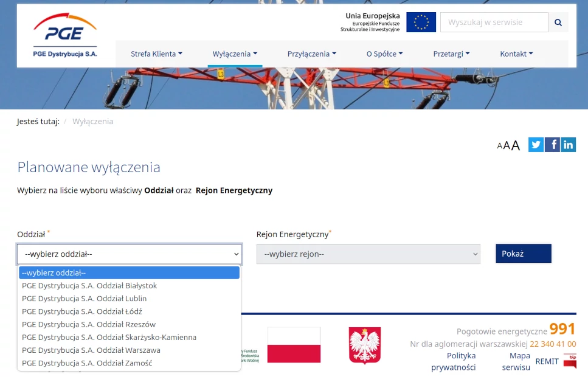
Task: Click the Planowane wyłączenia heading
Action: (89, 167)
